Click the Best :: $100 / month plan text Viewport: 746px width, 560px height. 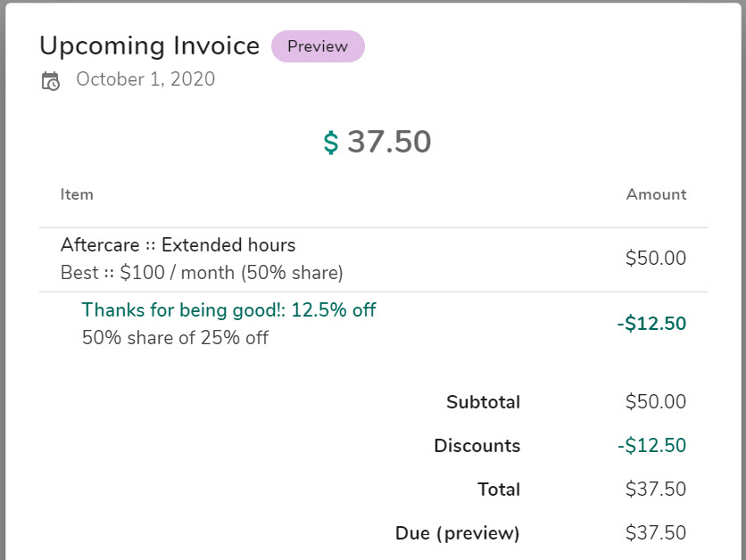tap(202, 273)
